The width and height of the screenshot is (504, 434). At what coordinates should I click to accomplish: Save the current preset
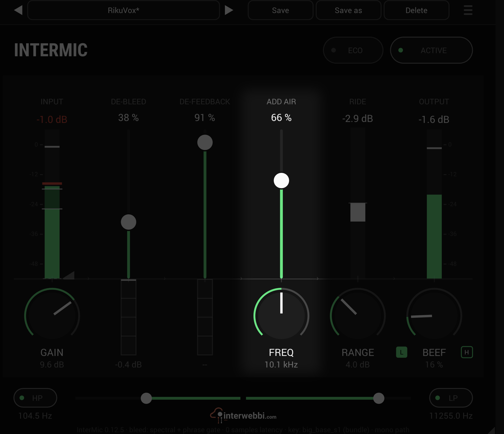(x=280, y=10)
